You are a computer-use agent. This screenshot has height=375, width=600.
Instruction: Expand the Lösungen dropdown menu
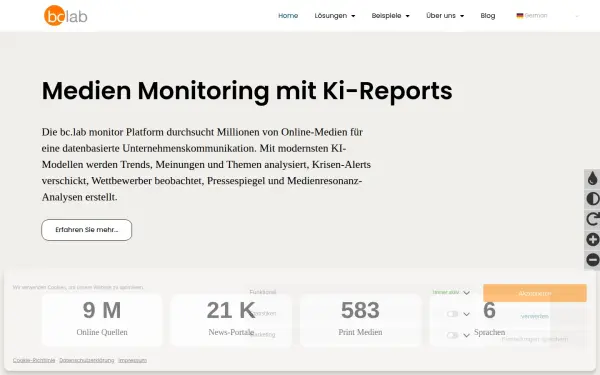335,16
